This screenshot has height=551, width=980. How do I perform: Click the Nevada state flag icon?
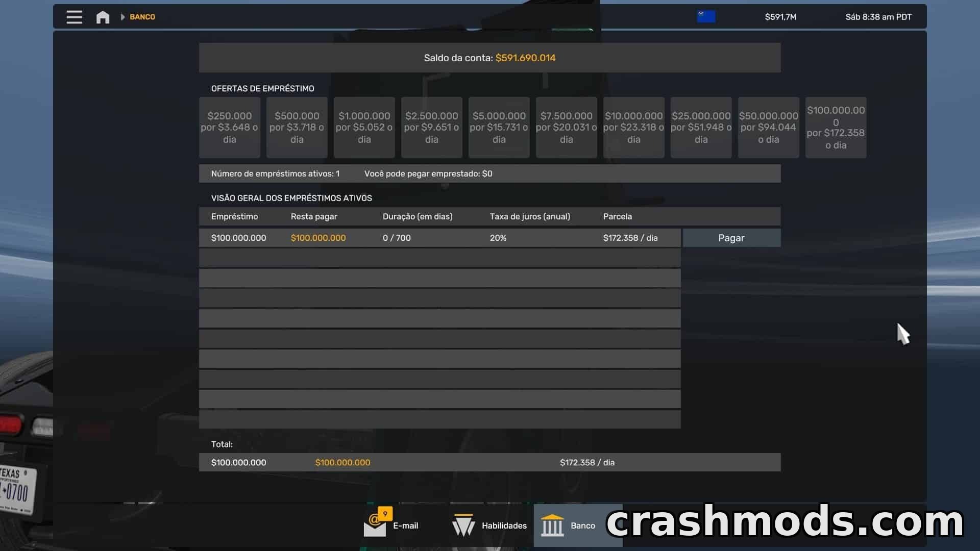[x=706, y=17]
